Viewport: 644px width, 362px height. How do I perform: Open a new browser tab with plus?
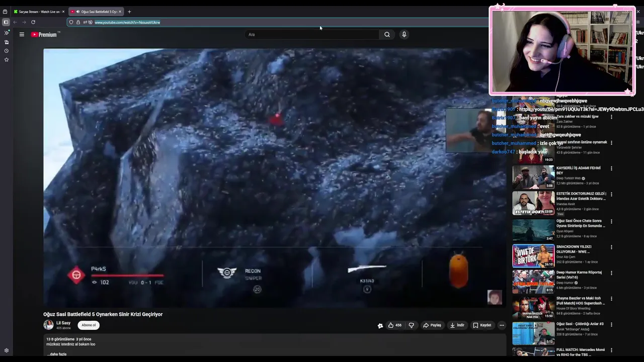pyautogui.click(x=129, y=12)
